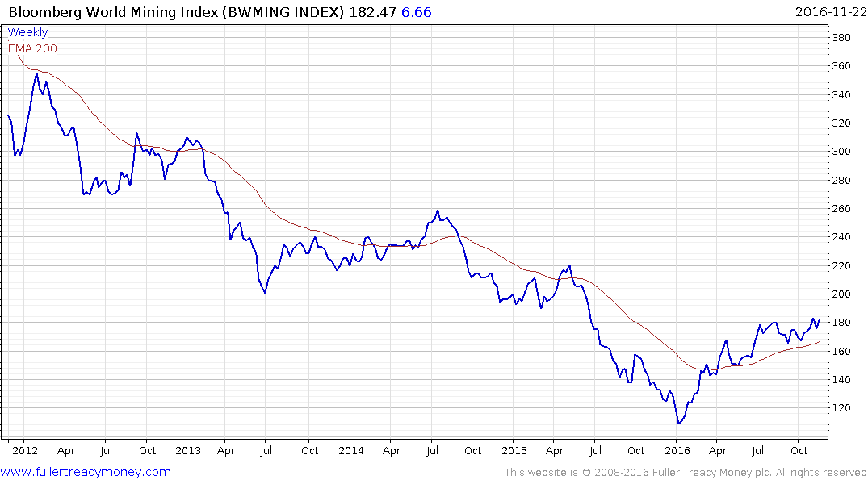Click the 360 y-axis label
This screenshot has width=868, height=484.
tap(841, 66)
